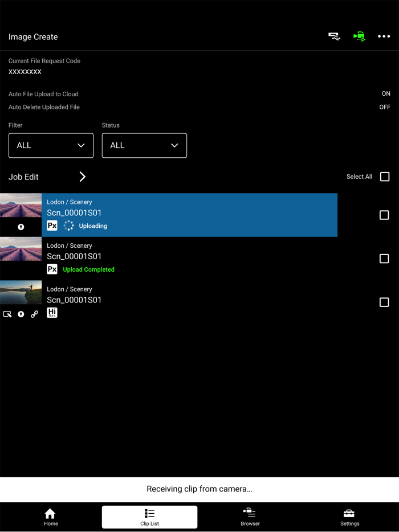Click the Current File Request Code label
The image size is (399, 532).
coord(44,61)
